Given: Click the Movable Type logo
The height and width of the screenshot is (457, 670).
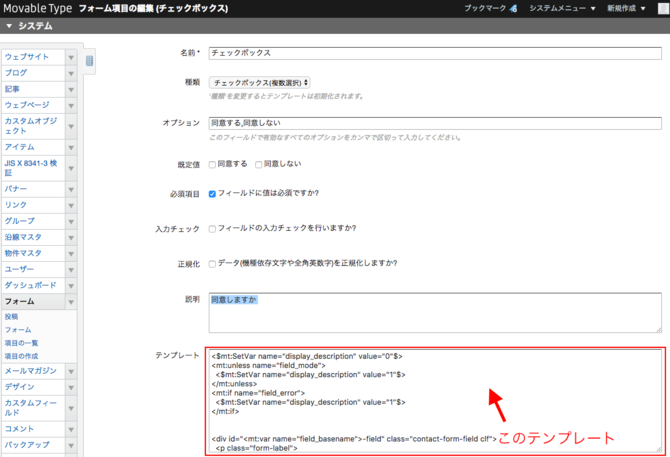Looking at the screenshot, I should 38,8.
